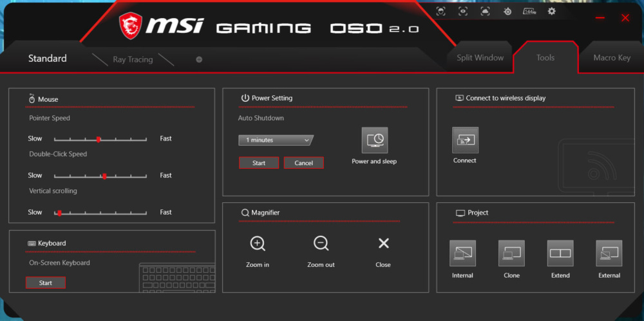This screenshot has height=321, width=644.
Task: Click the 'Connect' label under wireless display
Action: pos(465,160)
